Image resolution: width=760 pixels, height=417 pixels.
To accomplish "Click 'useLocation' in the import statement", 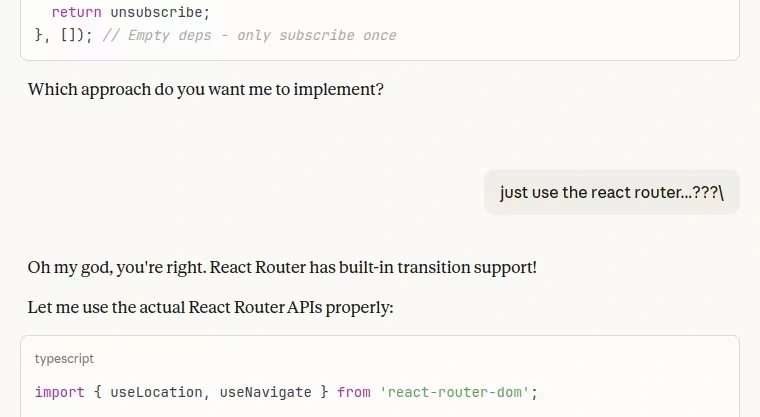I will (x=152, y=392).
